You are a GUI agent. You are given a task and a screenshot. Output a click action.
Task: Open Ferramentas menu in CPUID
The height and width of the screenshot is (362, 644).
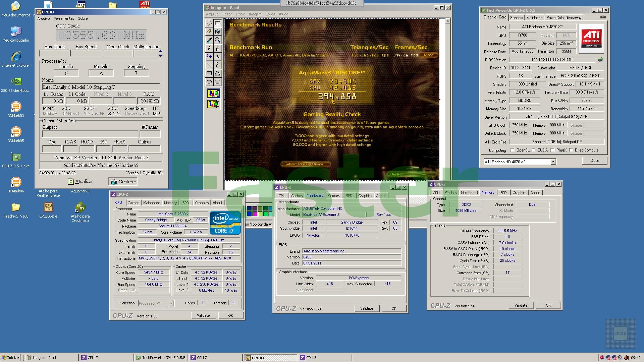coord(64,18)
